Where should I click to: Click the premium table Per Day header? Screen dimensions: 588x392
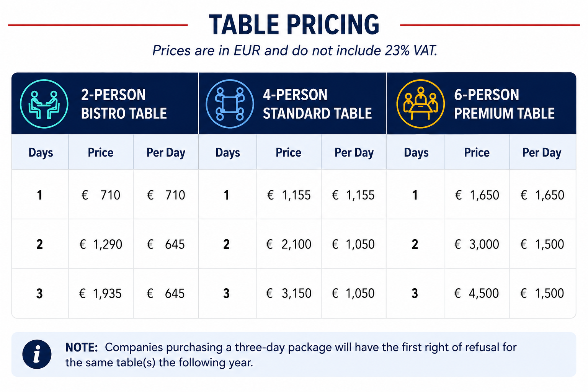click(x=542, y=152)
